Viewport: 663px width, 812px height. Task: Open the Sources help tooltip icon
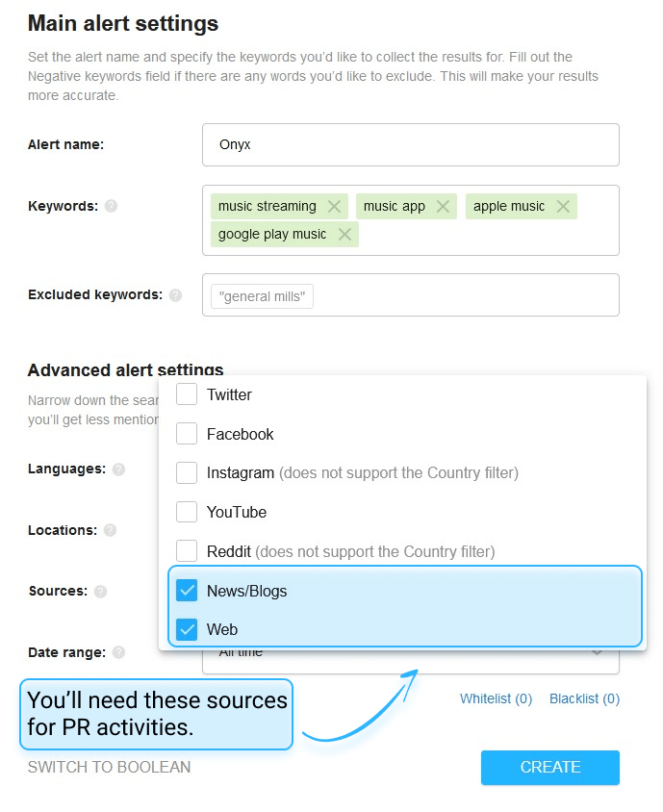point(101,592)
